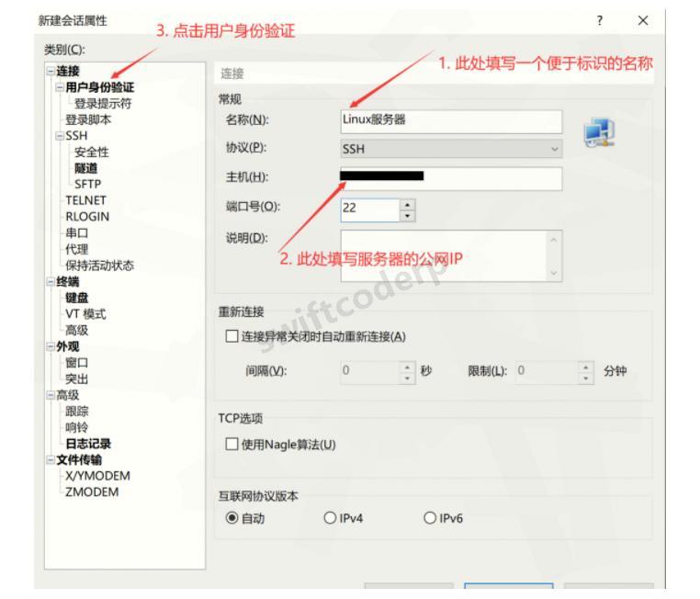Click the 间隔 seconds input field

[x=369, y=373]
